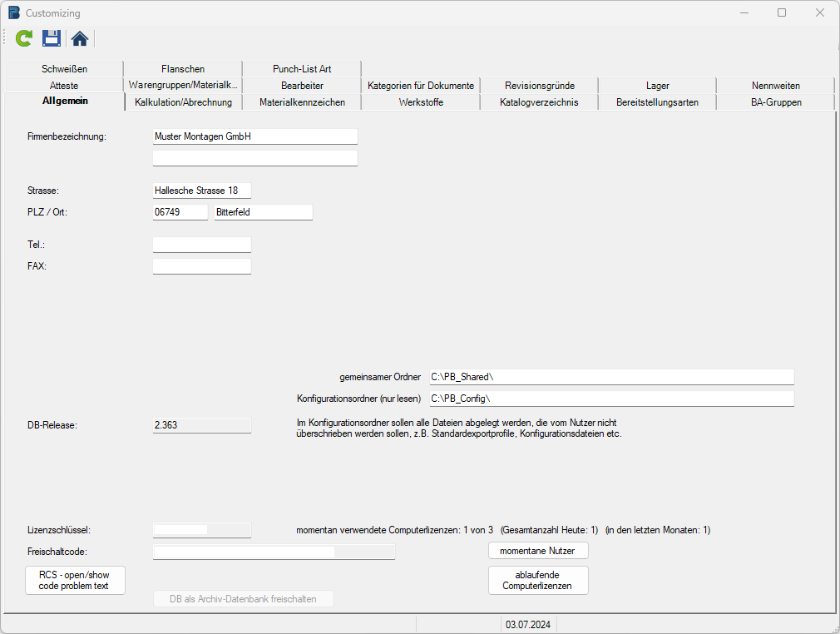The width and height of the screenshot is (840, 634).
Task: Click the home icon in toolbar
Action: point(79,38)
